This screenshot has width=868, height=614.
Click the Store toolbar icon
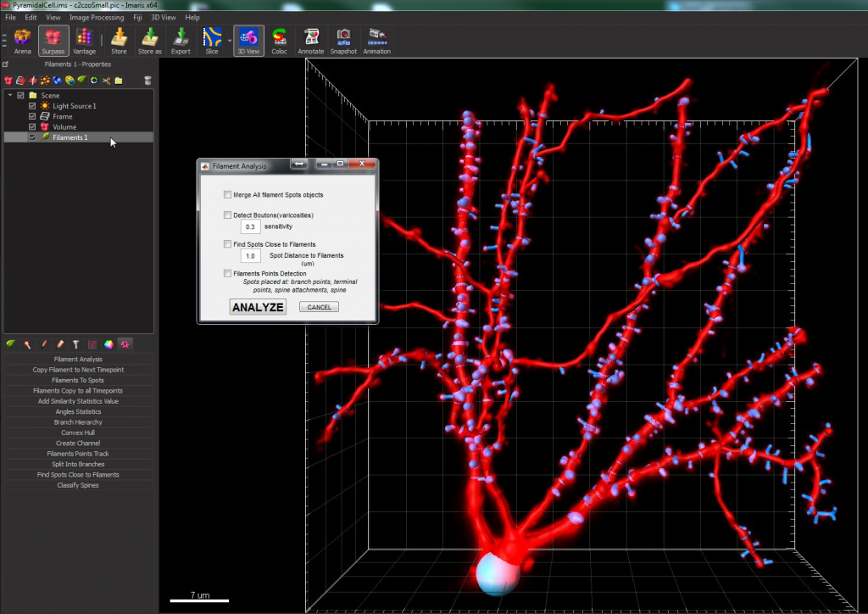(119, 42)
